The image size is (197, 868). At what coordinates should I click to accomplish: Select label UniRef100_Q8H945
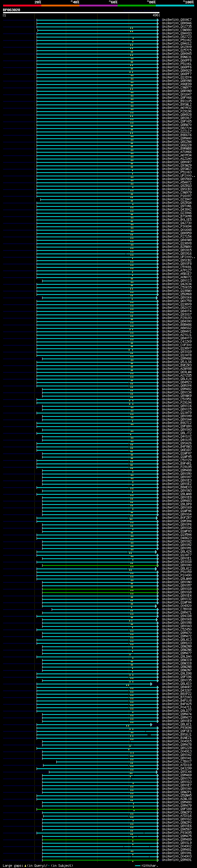[177, 54]
